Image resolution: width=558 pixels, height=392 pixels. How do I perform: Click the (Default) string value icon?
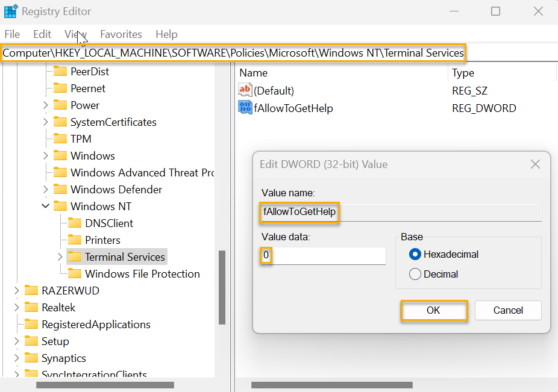point(244,90)
